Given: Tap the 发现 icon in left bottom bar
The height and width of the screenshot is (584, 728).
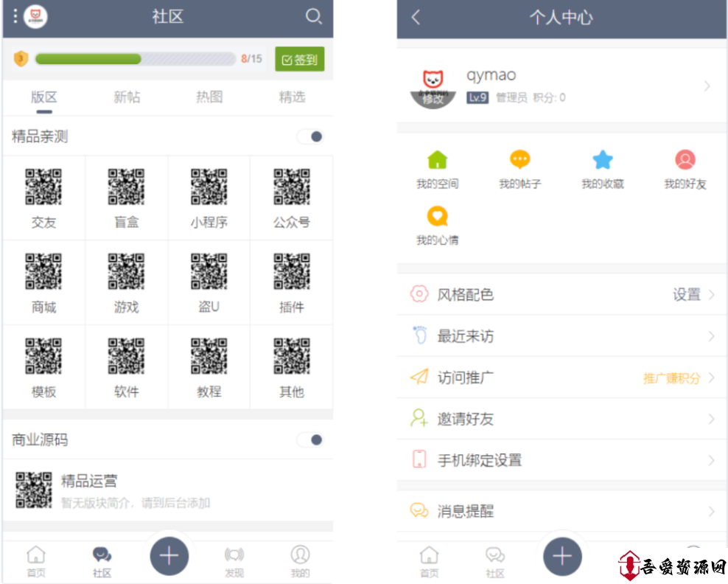Looking at the screenshot, I should click(x=234, y=555).
